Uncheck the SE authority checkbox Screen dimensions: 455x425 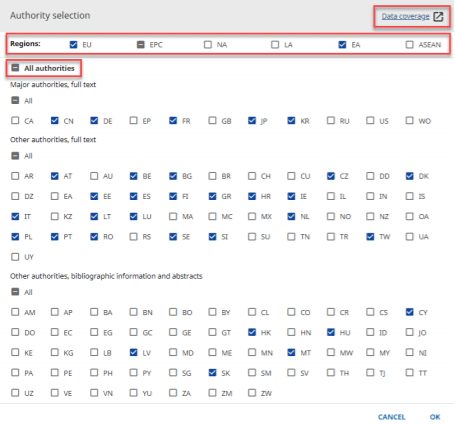click(x=173, y=236)
